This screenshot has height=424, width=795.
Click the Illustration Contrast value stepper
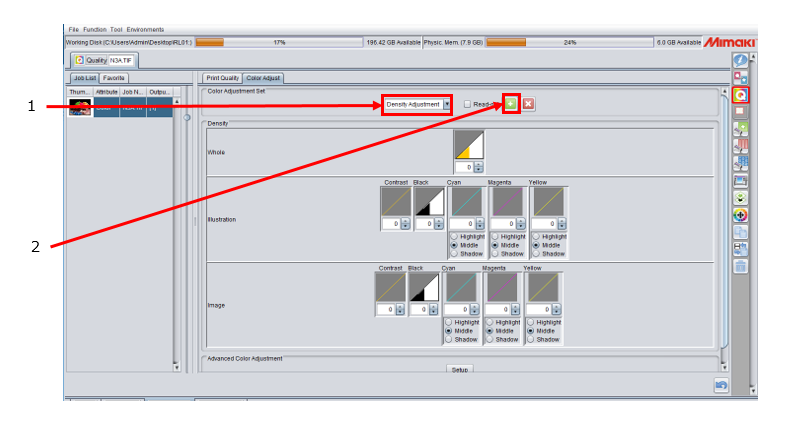(x=405, y=224)
